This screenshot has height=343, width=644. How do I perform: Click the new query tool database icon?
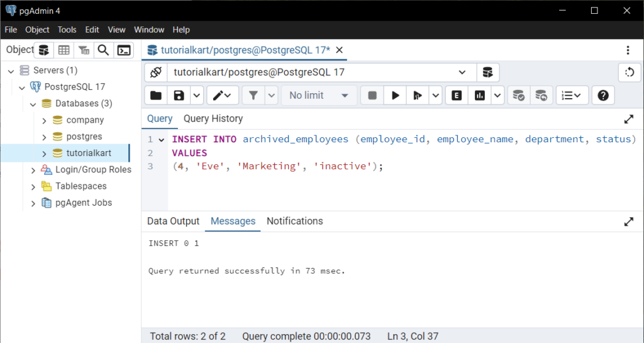[487, 73]
